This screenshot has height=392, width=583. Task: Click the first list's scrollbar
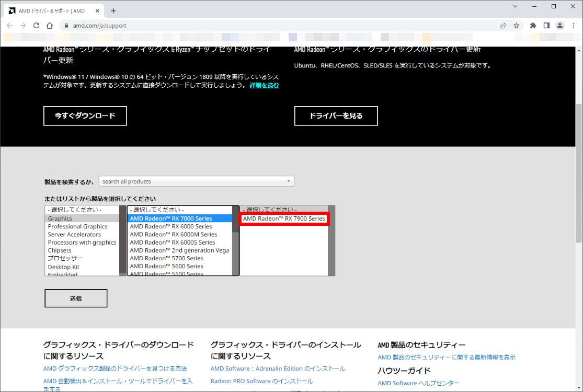(123, 240)
